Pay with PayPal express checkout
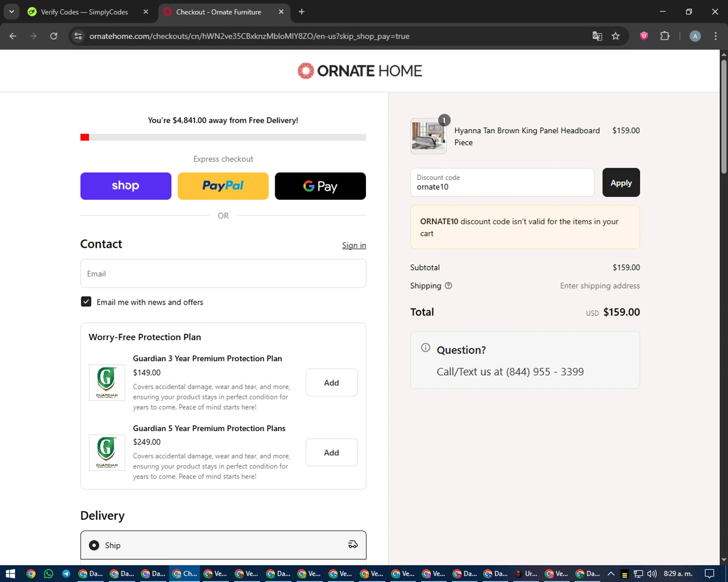 tap(223, 186)
